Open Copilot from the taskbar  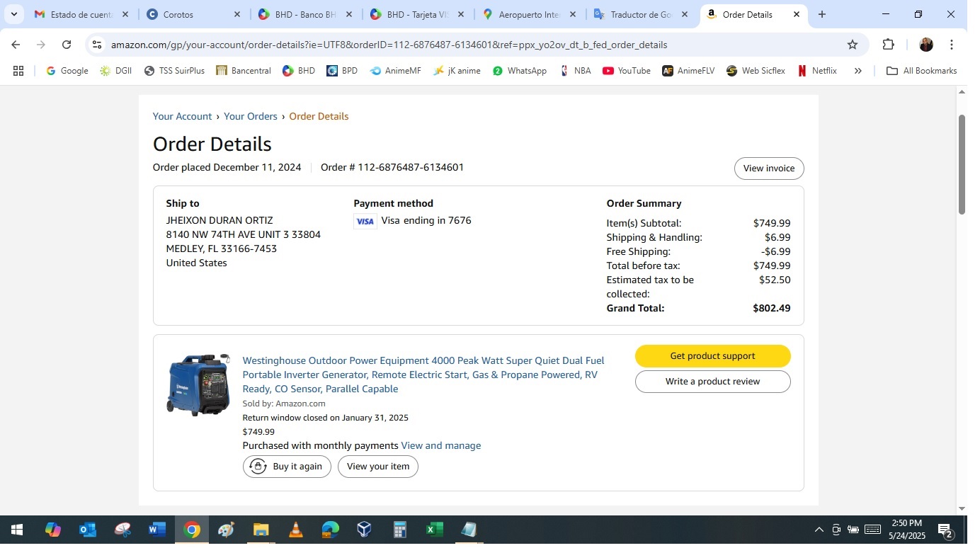coord(53,530)
